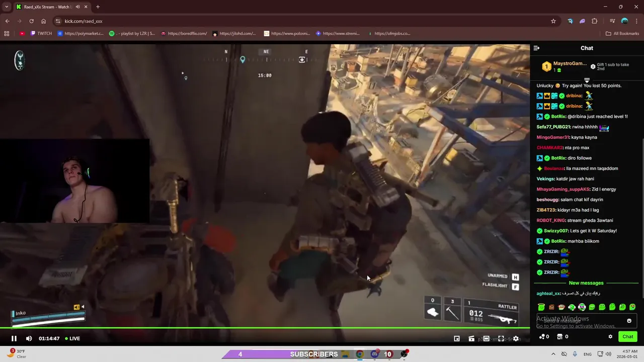
Task: Open the chat shop store icon
Action: (x=559, y=337)
